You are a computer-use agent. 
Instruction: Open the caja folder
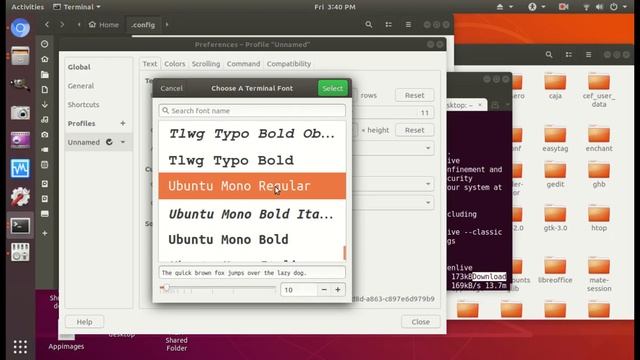[x=555, y=87]
